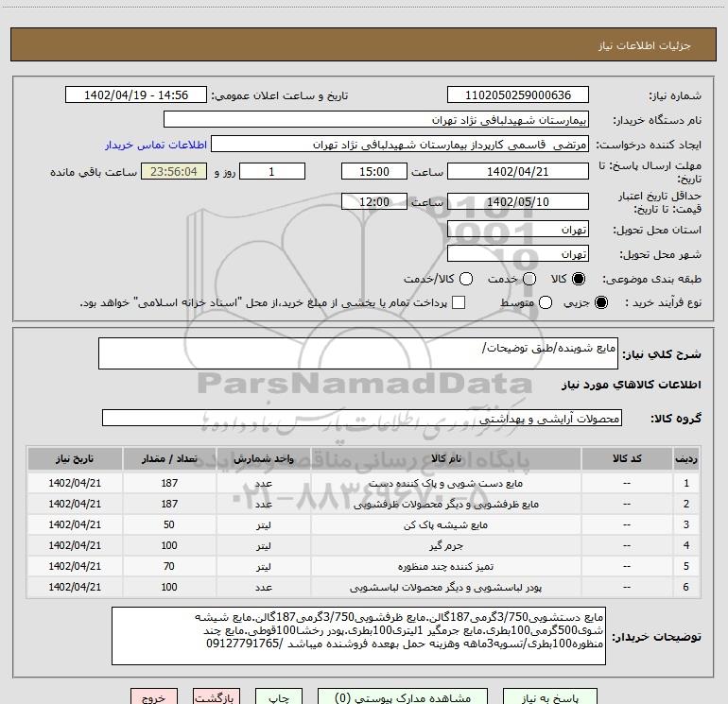Click quantity 70 in row 5
The image size is (728, 704).
click(x=169, y=567)
